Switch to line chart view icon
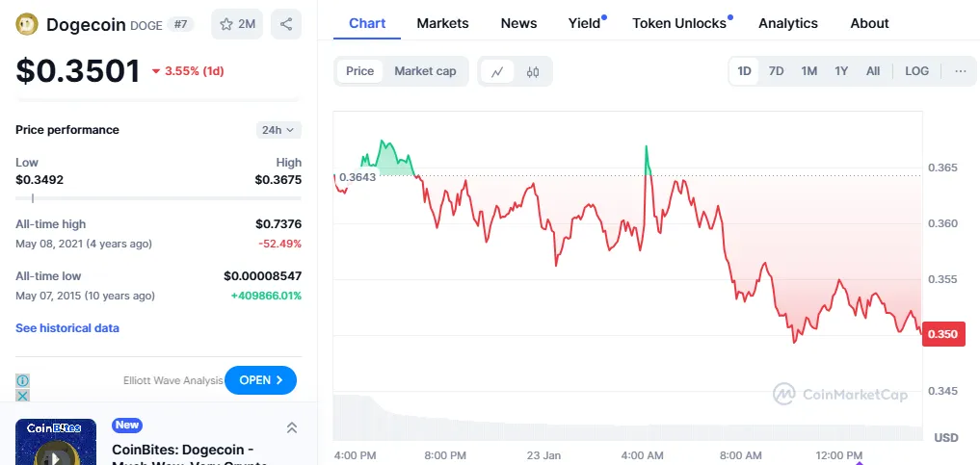The width and height of the screenshot is (980, 465). click(497, 71)
